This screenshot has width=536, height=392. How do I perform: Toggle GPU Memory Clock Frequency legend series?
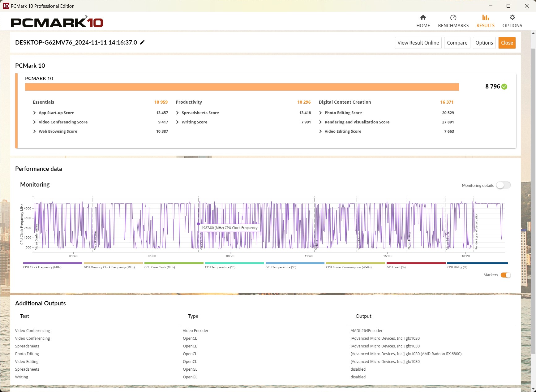(x=113, y=265)
